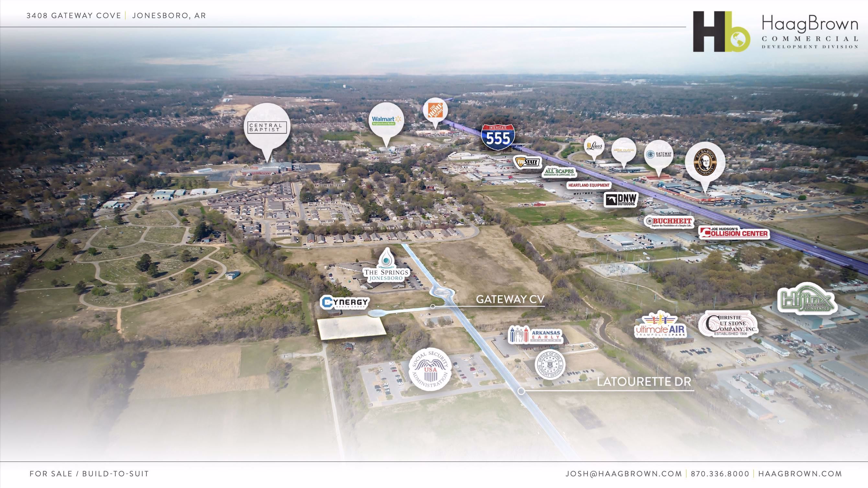Select the Gateway CV marker dot
The image size is (868, 488).
[433, 307]
